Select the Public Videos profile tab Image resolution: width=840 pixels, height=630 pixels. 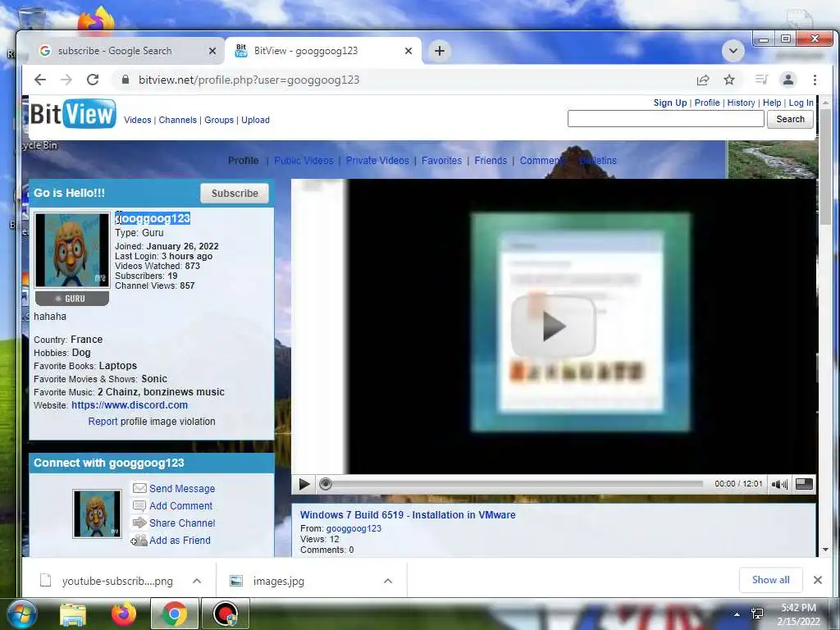(x=304, y=161)
